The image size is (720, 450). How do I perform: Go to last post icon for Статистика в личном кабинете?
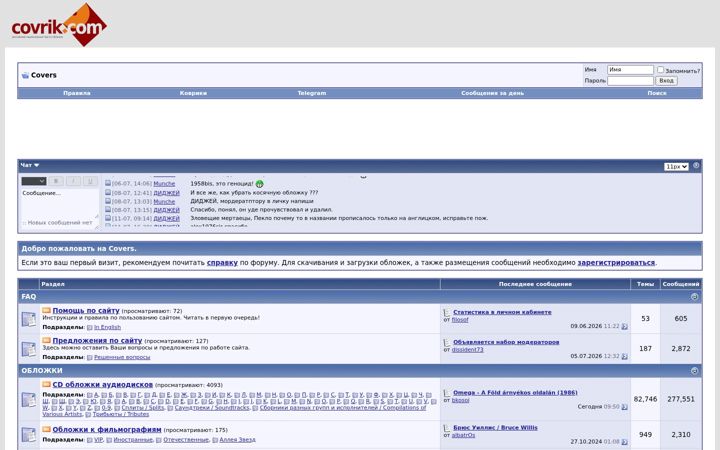tap(624, 326)
